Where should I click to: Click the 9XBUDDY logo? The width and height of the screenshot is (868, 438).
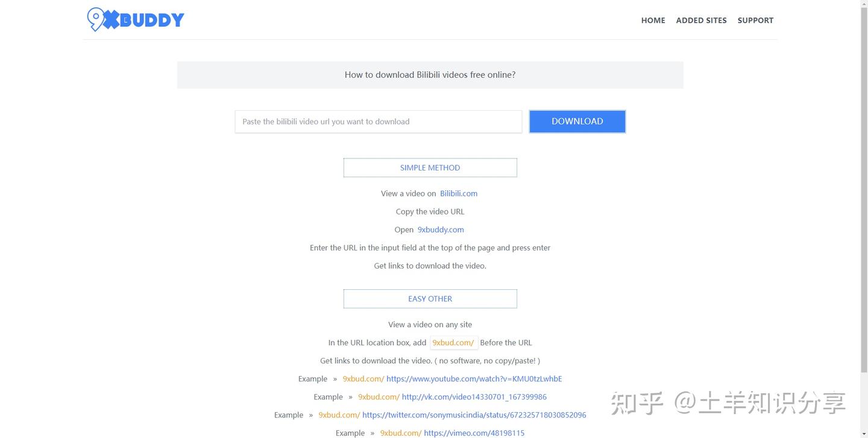(136, 20)
